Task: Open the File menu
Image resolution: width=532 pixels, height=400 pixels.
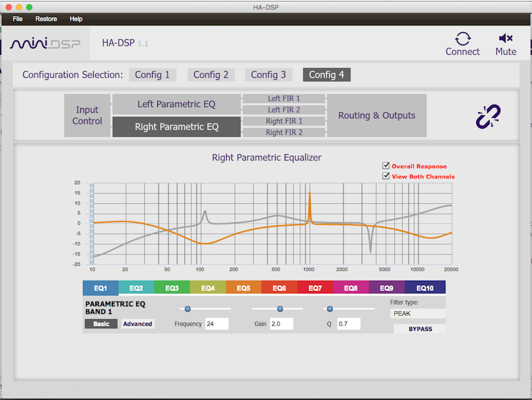Action: click(x=18, y=19)
